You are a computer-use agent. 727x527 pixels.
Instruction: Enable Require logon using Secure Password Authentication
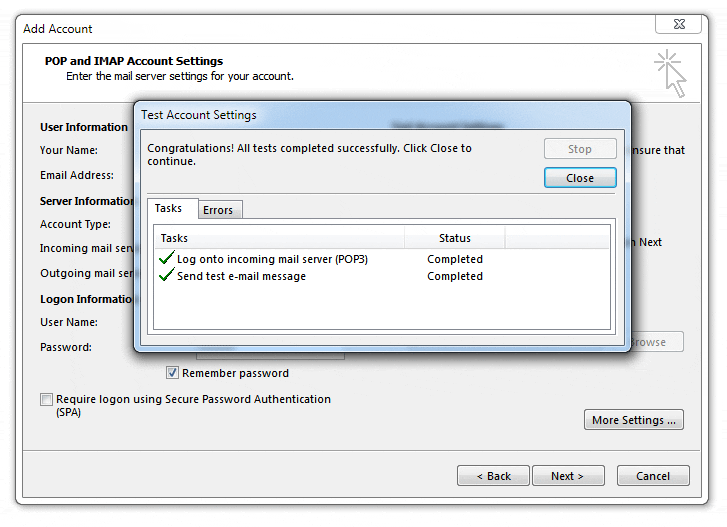[x=47, y=399]
